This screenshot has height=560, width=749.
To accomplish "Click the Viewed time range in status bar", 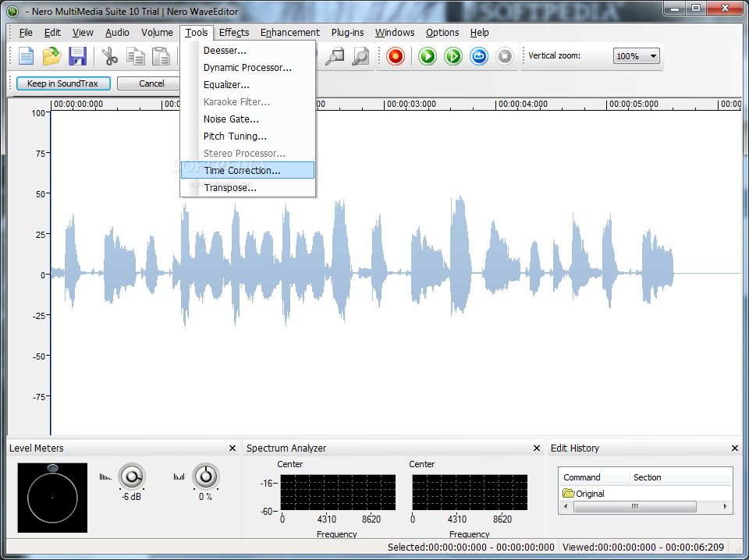I will 644,547.
